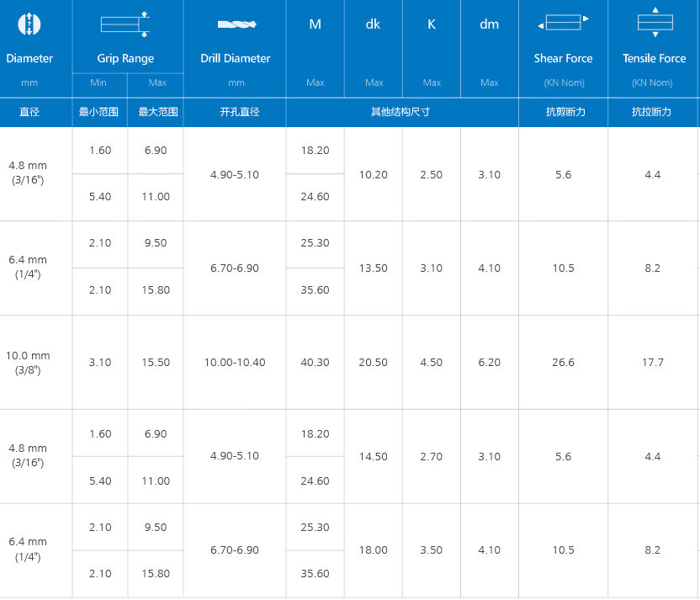Click the 20.50 dk value cell
The height and width of the screenshot is (600, 700).
[x=373, y=363]
